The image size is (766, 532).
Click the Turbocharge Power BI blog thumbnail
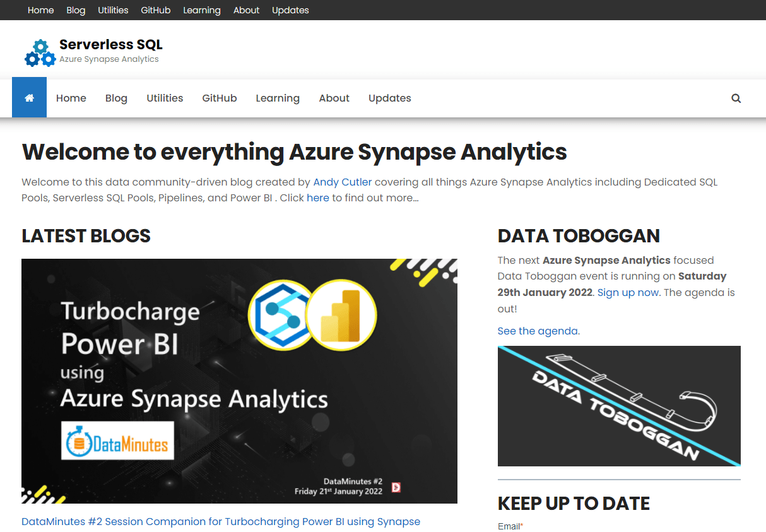tap(239, 381)
